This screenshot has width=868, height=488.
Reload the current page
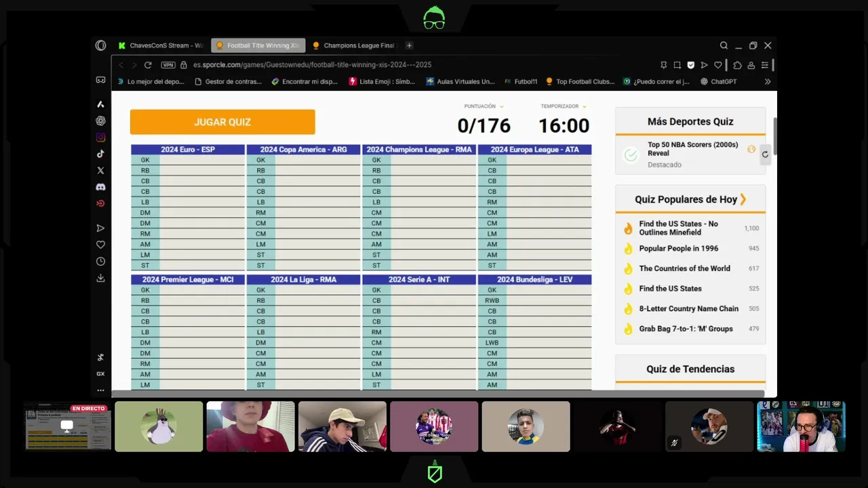pos(148,65)
